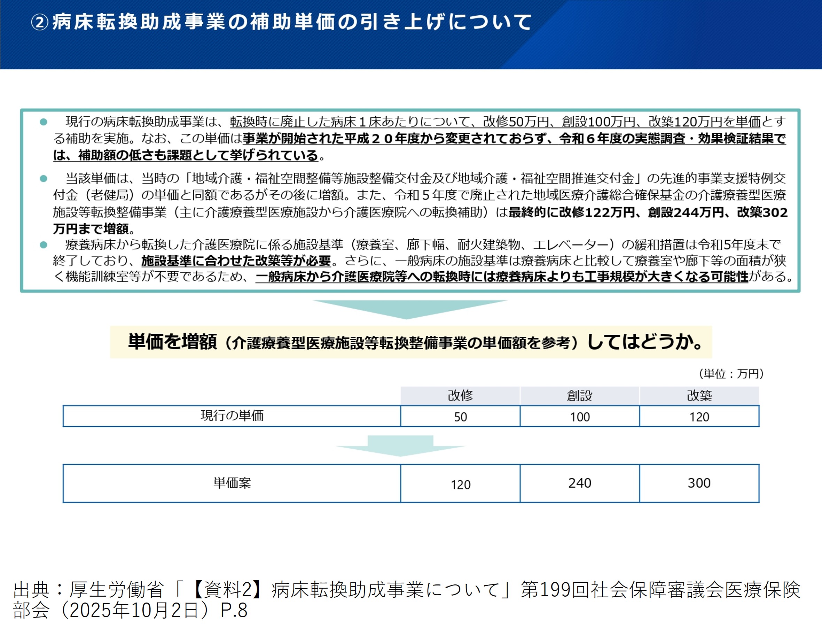The width and height of the screenshot is (822, 644).
Task: Select the 改築 column header
Action: [x=699, y=396]
